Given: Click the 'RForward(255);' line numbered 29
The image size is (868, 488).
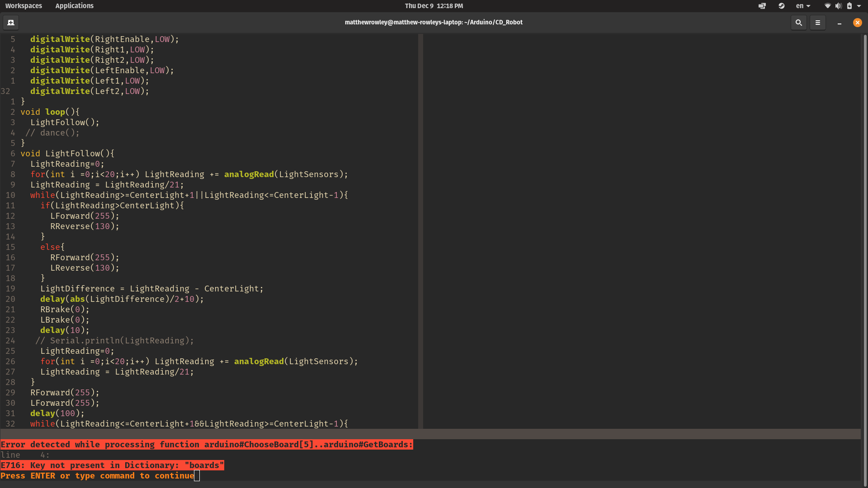Looking at the screenshot, I should 65,393.
